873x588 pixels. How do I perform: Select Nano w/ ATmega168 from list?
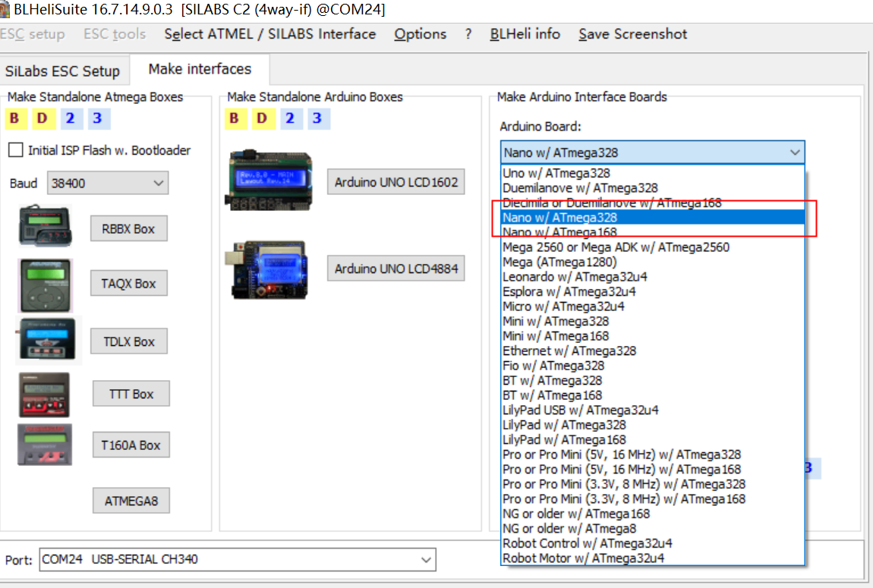click(653, 232)
